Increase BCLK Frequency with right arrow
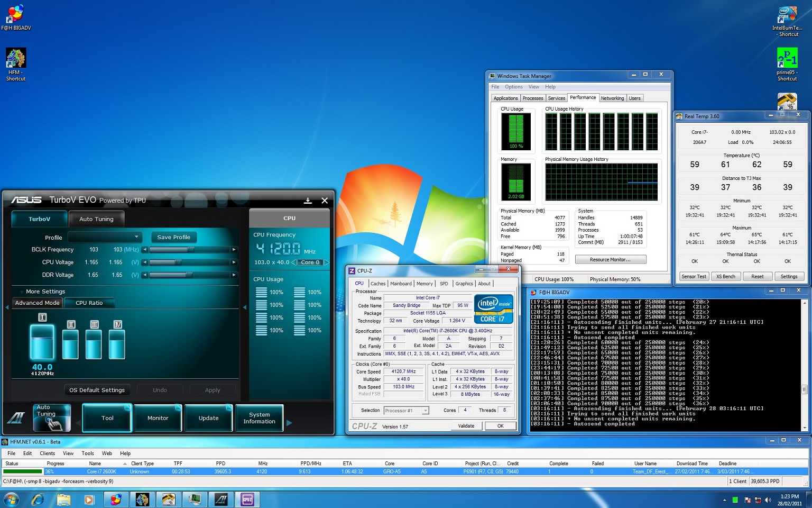Viewport: 812px width, 508px height. click(234, 250)
